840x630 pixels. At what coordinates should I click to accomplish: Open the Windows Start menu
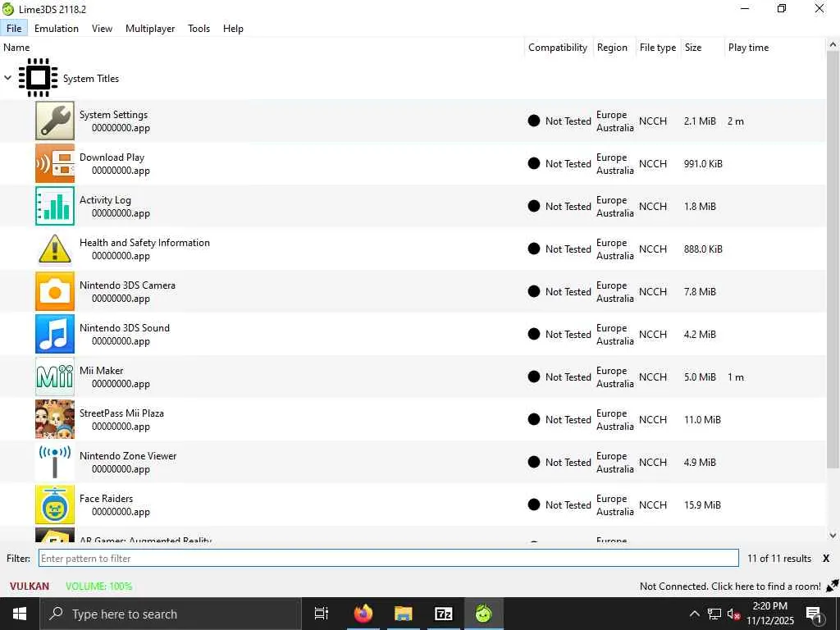[x=20, y=614]
